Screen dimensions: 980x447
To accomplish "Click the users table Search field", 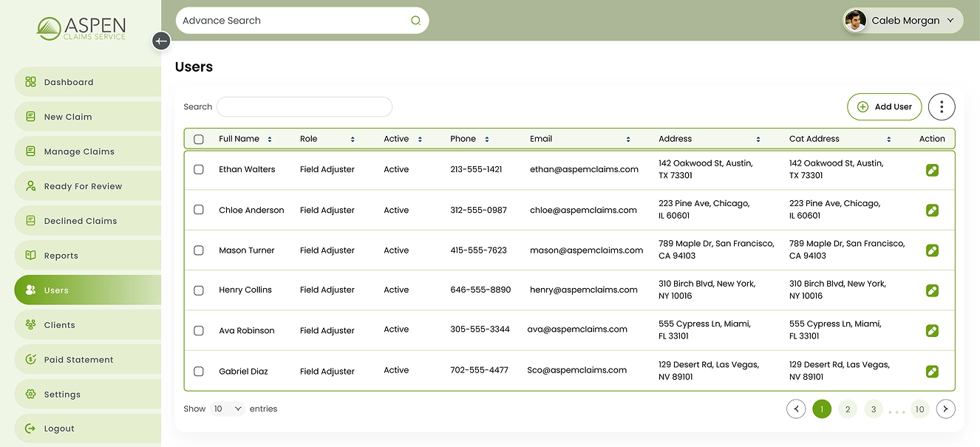I will click(304, 107).
